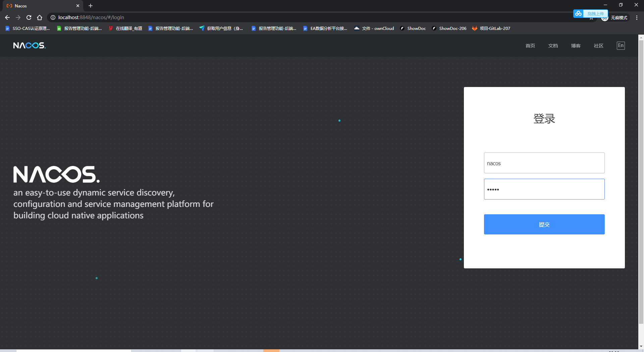This screenshot has height=352, width=644.
Task: Click the address bar URL localhost:8848/nacos
Action: (91, 17)
